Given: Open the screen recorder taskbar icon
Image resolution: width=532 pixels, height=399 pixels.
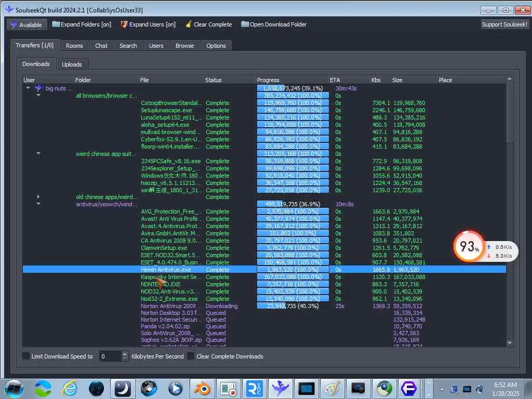Looking at the screenshot, I should pyautogui.click(x=229, y=389).
